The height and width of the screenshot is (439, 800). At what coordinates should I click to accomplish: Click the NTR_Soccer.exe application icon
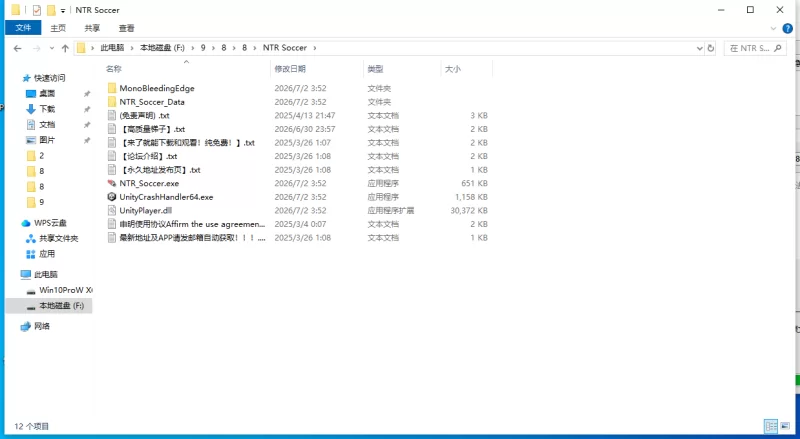(x=112, y=183)
